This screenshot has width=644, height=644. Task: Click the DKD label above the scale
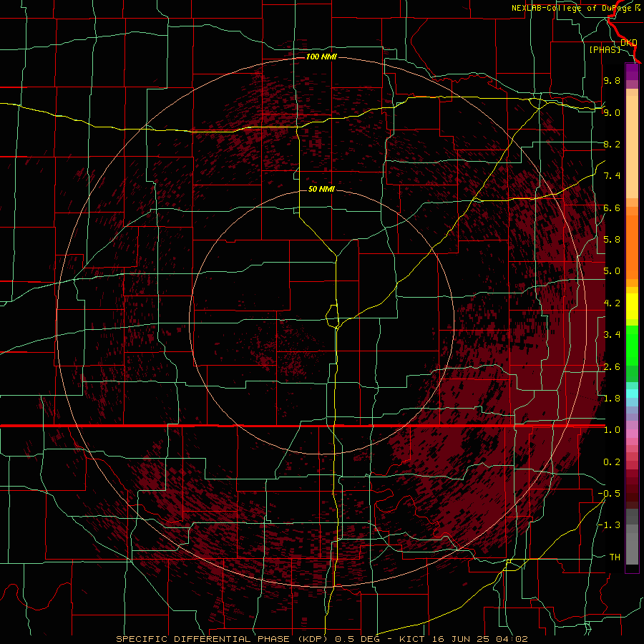click(x=629, y=43)
